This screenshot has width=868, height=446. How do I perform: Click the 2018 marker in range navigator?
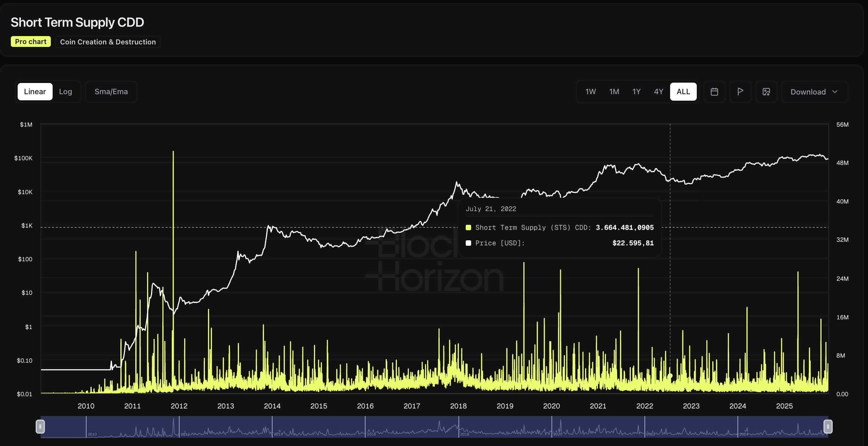(x=464, y=434)
